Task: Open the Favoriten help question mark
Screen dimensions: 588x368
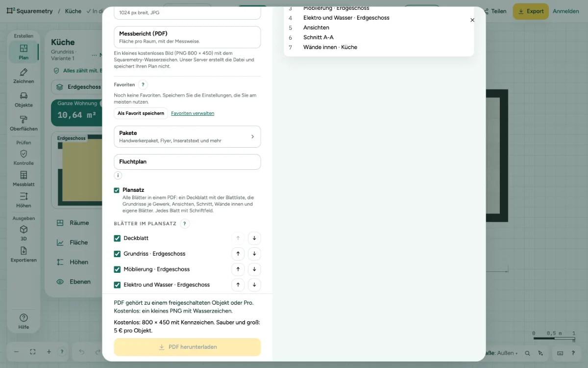Action: [143, 85]
